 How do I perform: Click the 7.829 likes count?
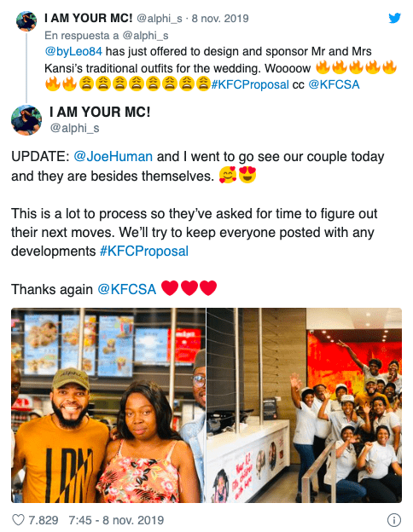coord(44,520)
